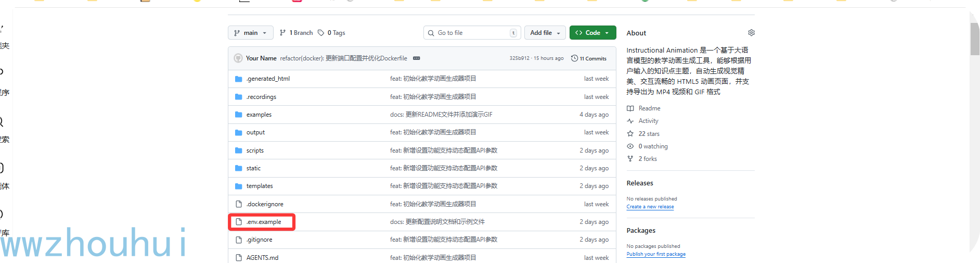Open the main branch dropdown
This screenshot has height=263, width=980.
tap(251, 33)
